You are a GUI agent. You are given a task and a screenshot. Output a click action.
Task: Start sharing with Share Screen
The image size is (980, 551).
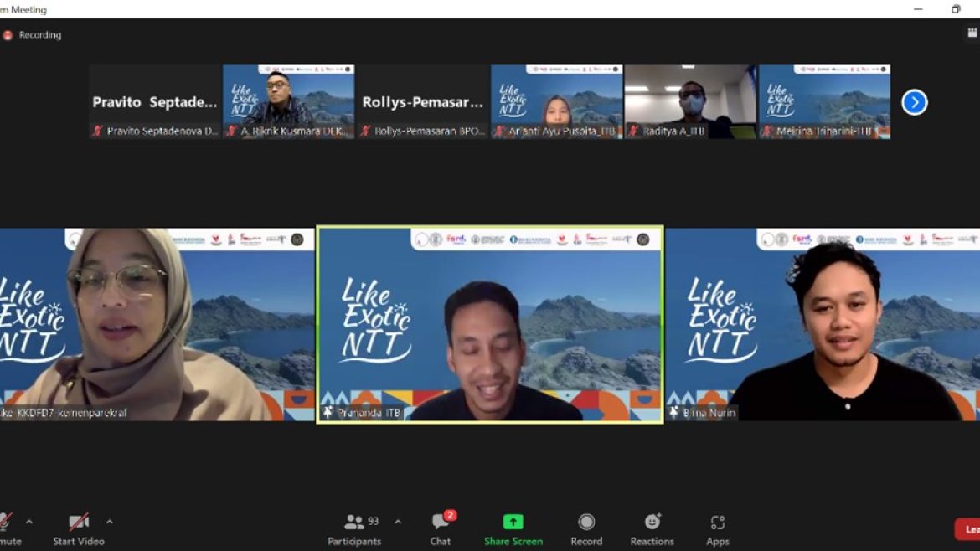click(x=513, y=529)
